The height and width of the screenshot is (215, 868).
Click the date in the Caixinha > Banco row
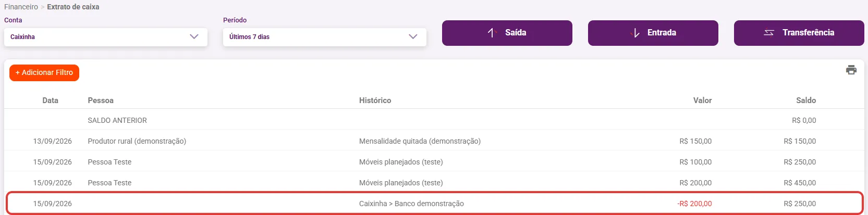point(53,204)
